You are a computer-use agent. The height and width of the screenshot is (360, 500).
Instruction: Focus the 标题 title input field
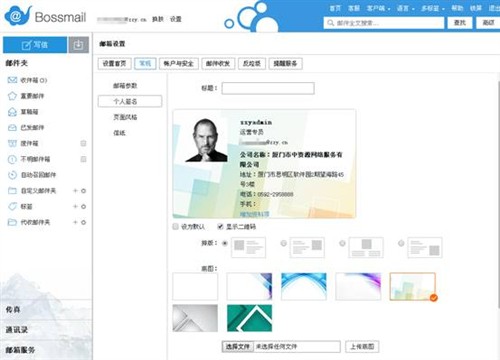pos(268,88)
